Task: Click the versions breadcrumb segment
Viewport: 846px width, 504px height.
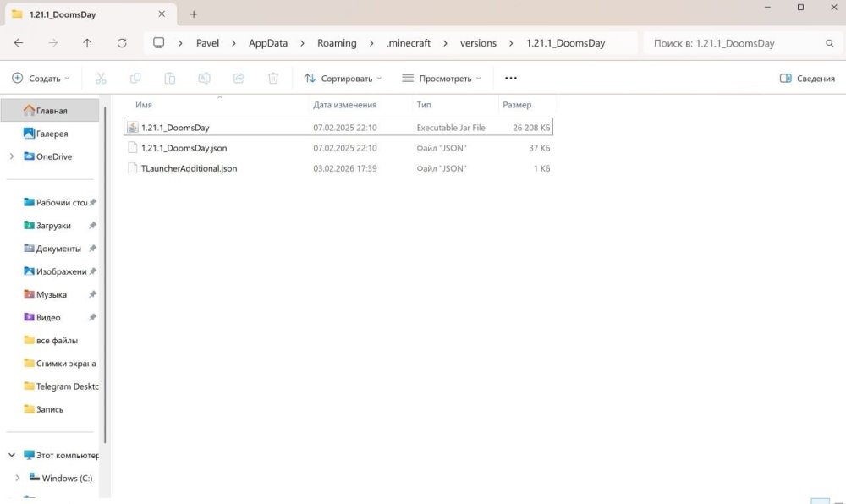Action: click(x=478, y=43)
